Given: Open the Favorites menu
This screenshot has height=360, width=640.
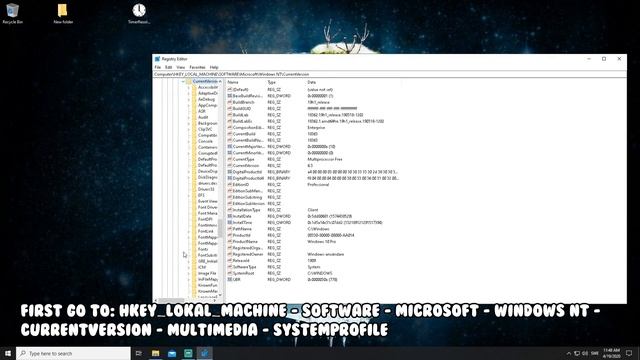Looking at the screenshot, I should pos(198,67).
